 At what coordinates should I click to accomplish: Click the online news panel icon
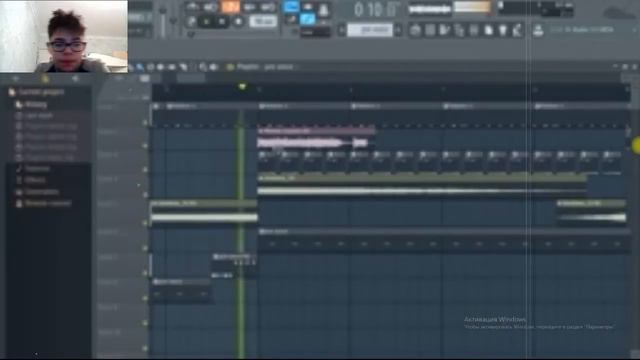[538, 30]
